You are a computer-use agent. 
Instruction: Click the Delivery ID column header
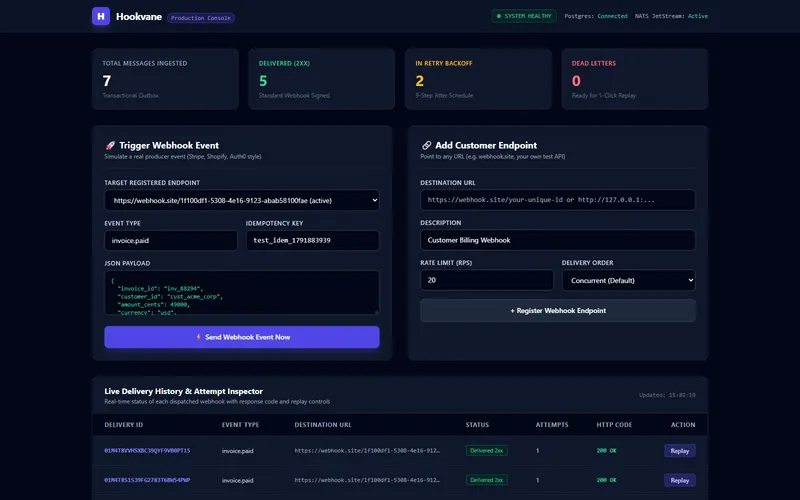tap(123, 424)
